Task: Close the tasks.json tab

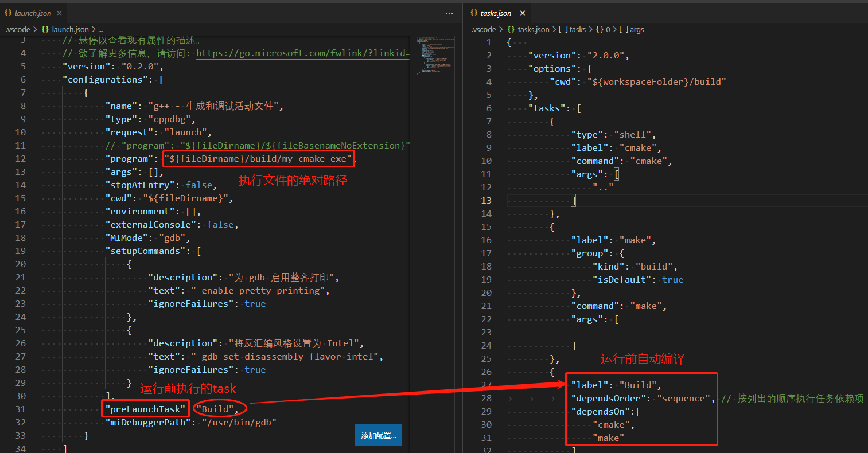Action: 522,13
